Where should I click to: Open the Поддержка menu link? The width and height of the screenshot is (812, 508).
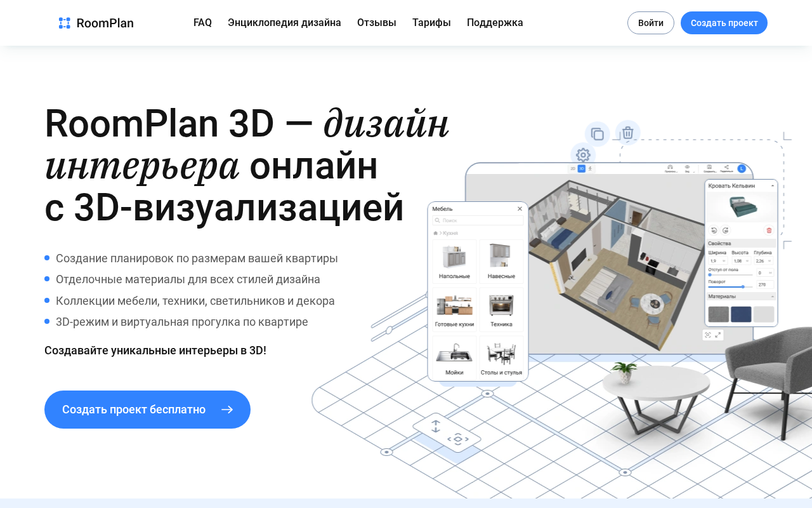[x=495, y=23]
